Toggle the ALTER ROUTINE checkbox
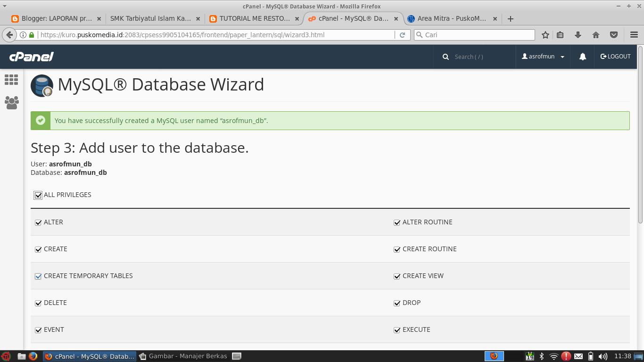 397,222
